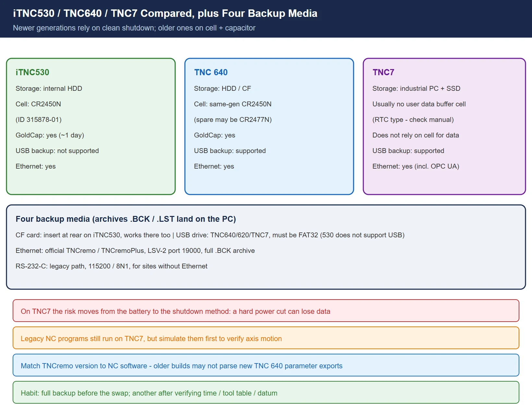
Task: Select 'USB backup: supported' in TNC 640 card
Action: click(x=230, y=151)
